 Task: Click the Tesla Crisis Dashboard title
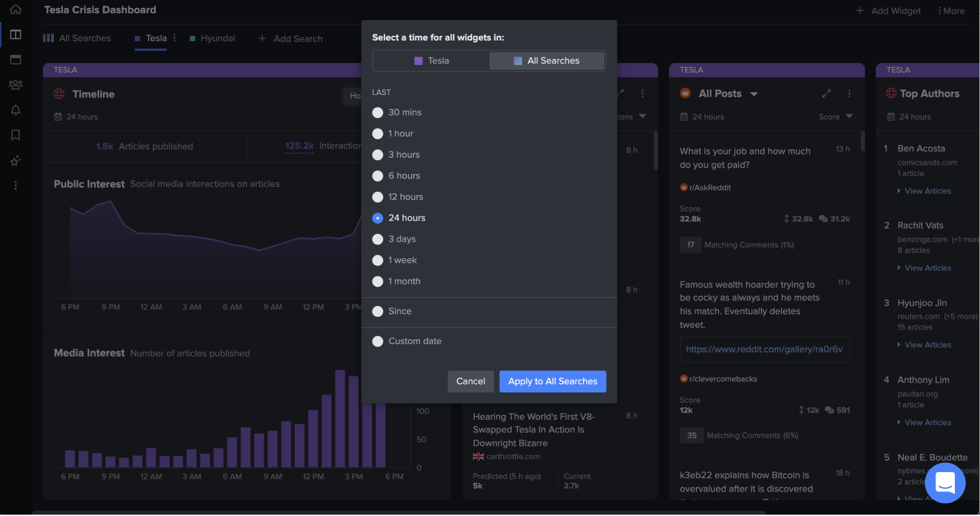click(100, 10)
